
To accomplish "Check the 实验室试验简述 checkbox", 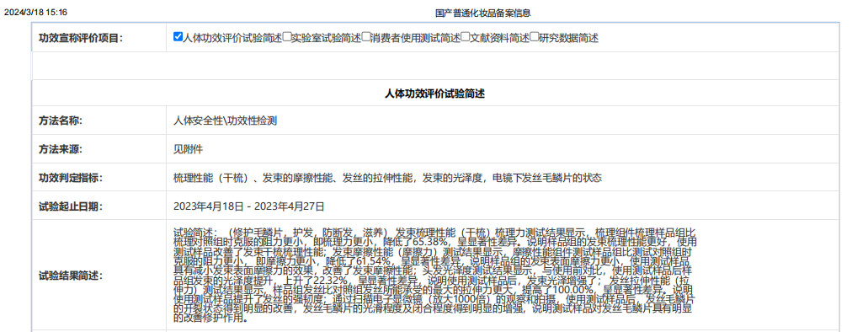I will click(287, 36).
